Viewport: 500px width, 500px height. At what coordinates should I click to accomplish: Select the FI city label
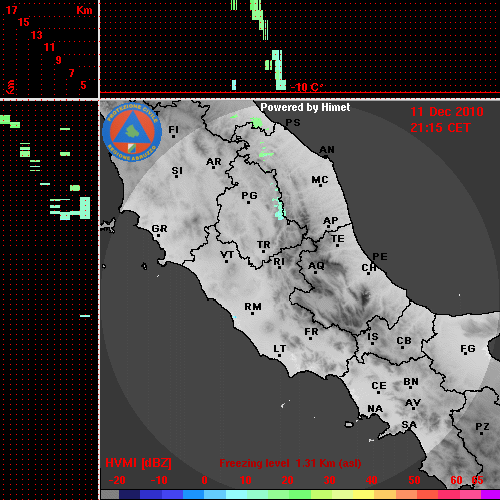click(x=174, y=129)
